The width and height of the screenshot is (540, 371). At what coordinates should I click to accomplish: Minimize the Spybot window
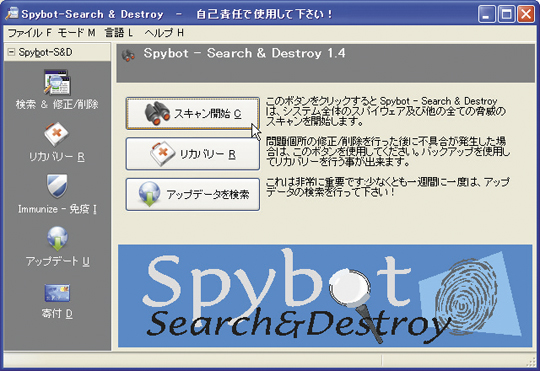coord(487,14)
